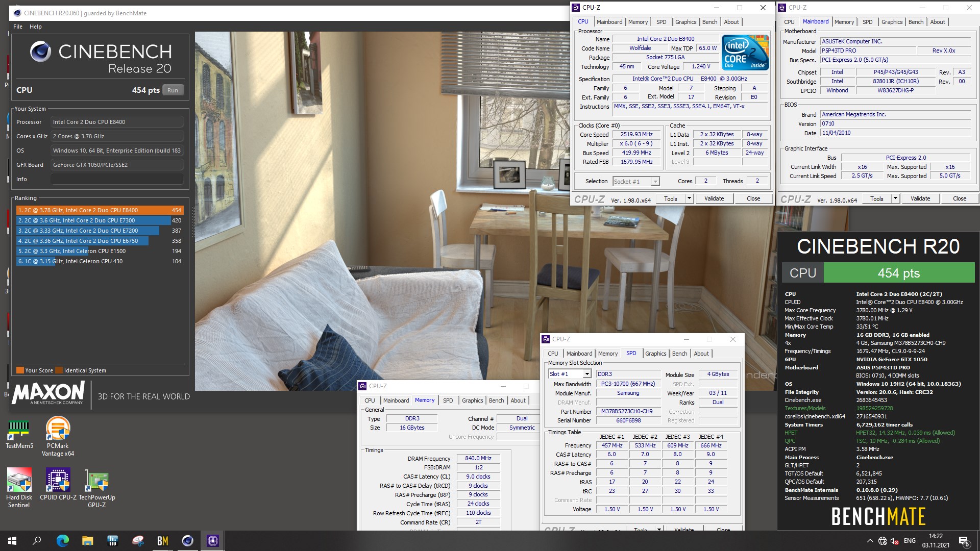Image resolution: width=980 pixels, height=551 pixels.
Task: Click the GeForce GTX 1050/PCIe/SSE2 GFX Board field
Action: click(117, 165)
